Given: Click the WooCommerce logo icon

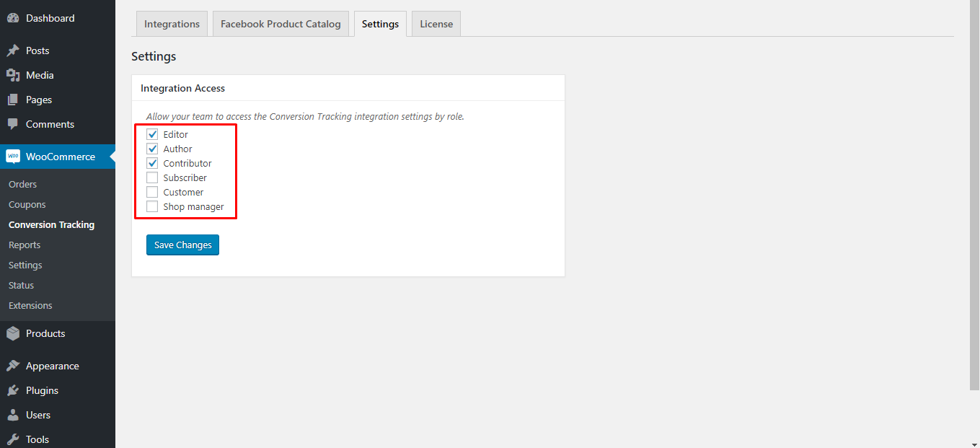Looking at the screenshot, I should [x=13, y=157].
